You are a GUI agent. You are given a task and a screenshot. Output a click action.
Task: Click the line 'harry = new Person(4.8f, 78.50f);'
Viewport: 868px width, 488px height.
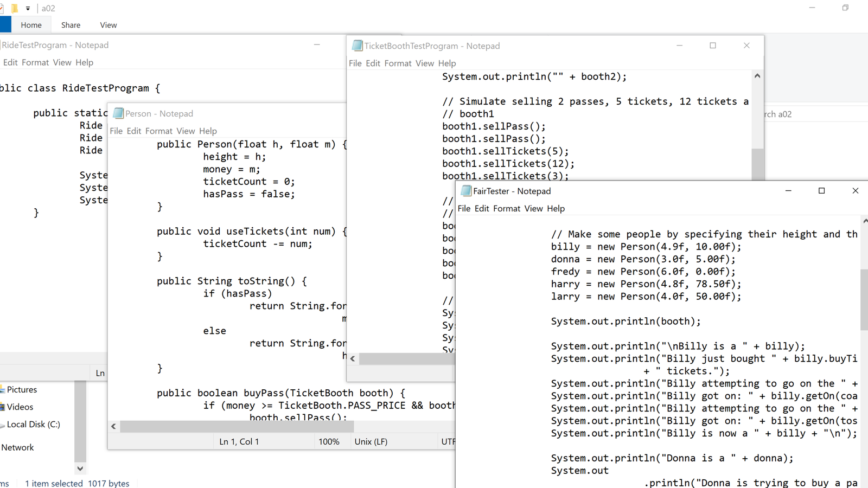646,284
